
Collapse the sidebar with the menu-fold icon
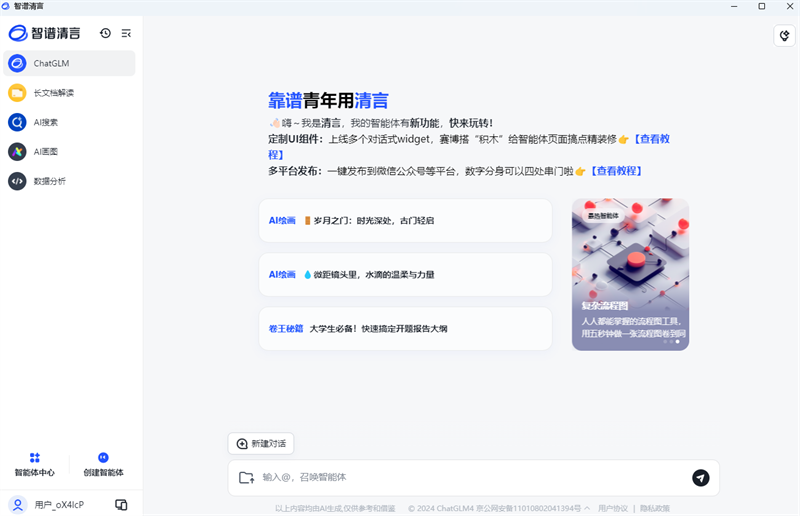click(x=126, y=33)
